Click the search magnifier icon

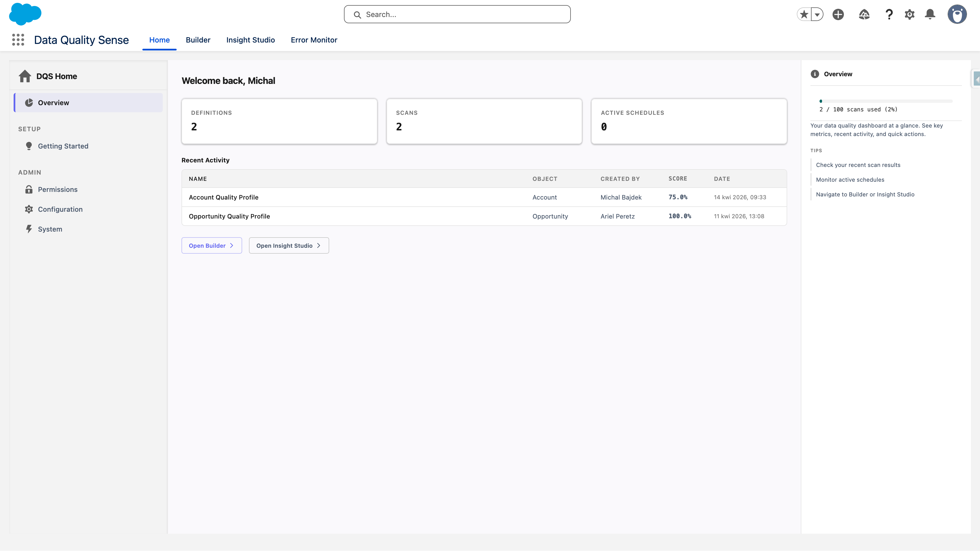(357, 14)
